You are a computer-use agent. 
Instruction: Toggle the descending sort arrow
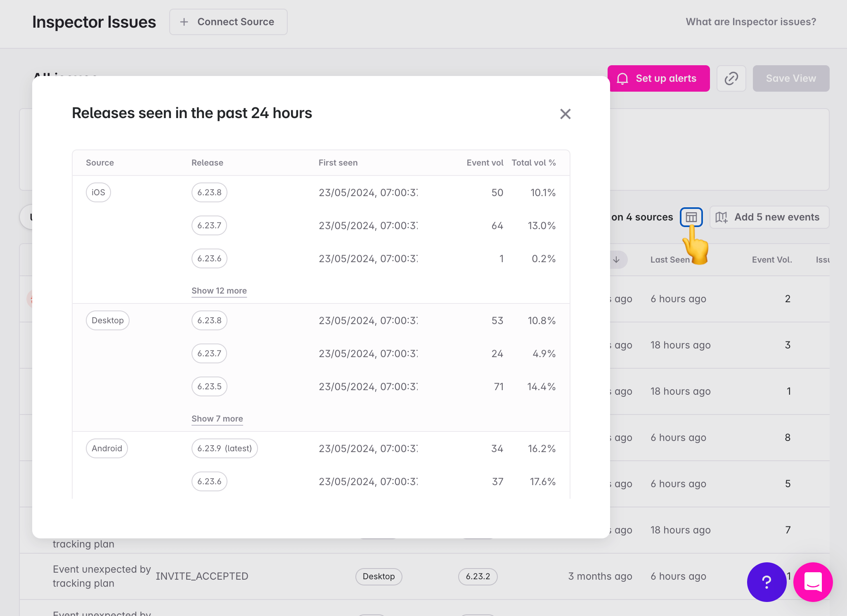pos(616,260)
